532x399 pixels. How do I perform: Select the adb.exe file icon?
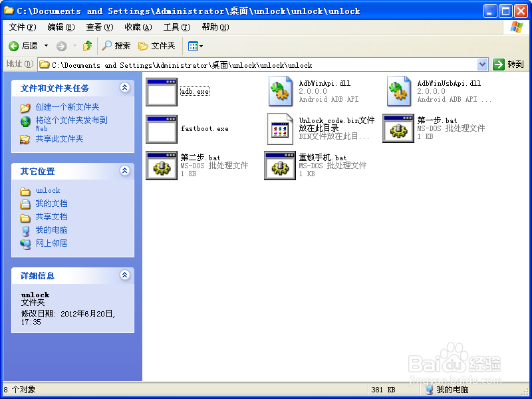(162, 92)
